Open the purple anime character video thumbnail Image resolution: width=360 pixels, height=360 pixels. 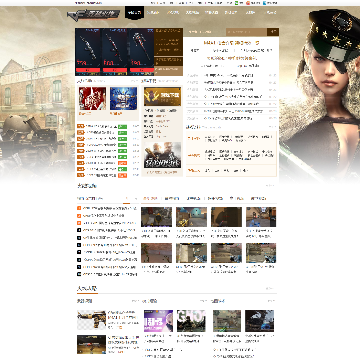click(158, 321)
